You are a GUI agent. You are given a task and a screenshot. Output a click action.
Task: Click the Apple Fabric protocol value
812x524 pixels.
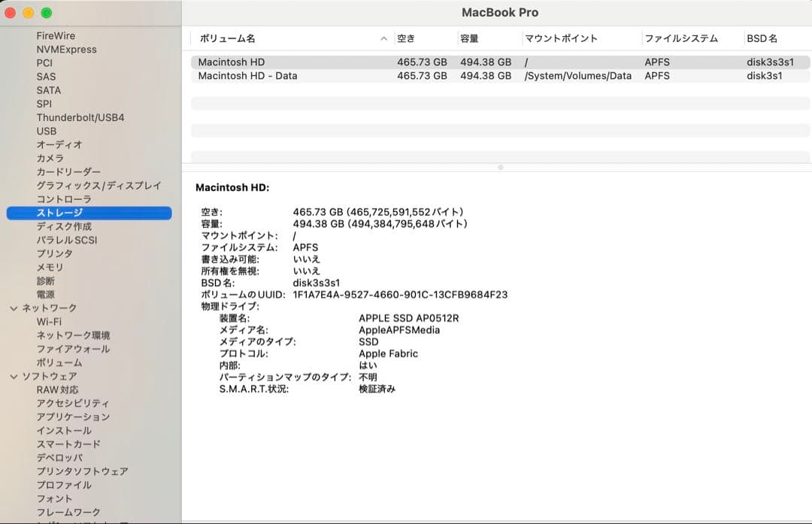(x=389, y=353)
